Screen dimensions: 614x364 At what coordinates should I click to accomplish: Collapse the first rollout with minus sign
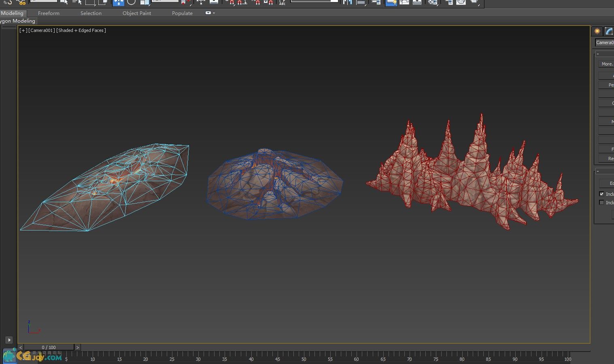tap(598, 54)
